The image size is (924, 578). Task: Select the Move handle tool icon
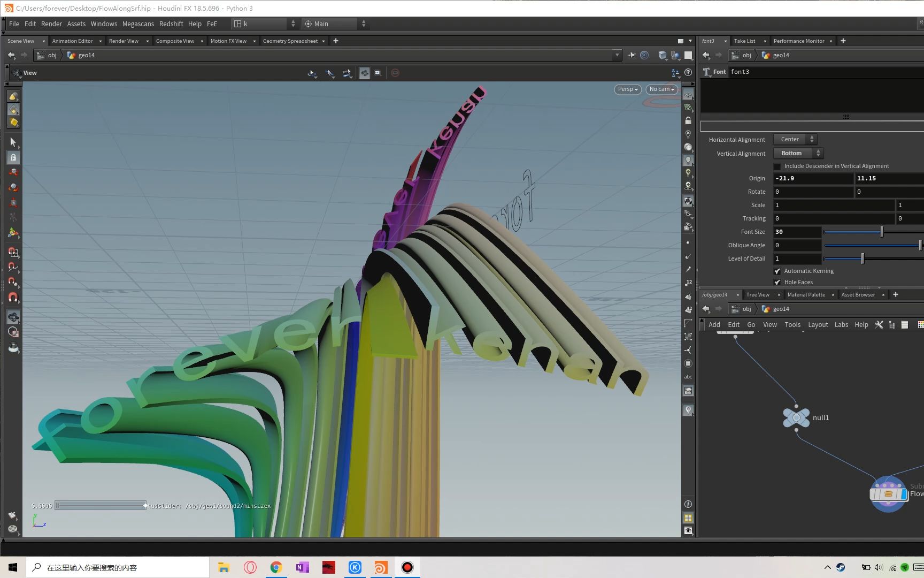point(13,172)
